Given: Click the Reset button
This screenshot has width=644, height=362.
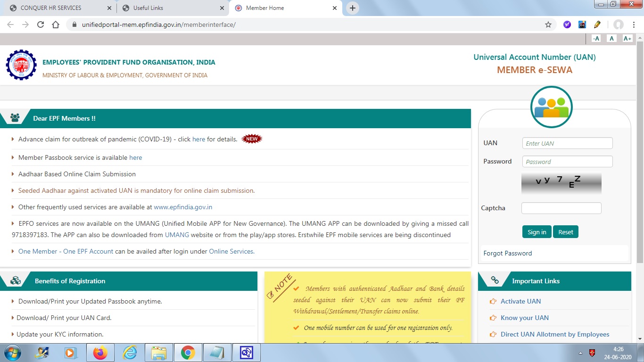Looking at the screenshot, I should (565, 232).
